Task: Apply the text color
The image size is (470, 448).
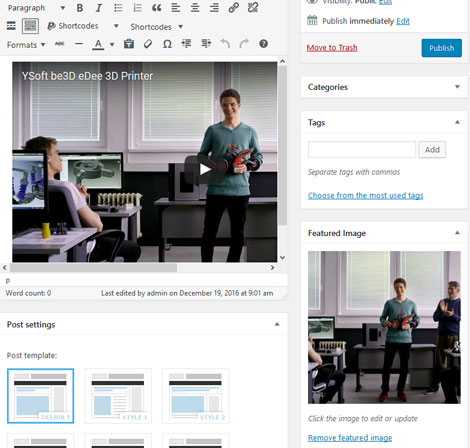Action: pos(98,44)
